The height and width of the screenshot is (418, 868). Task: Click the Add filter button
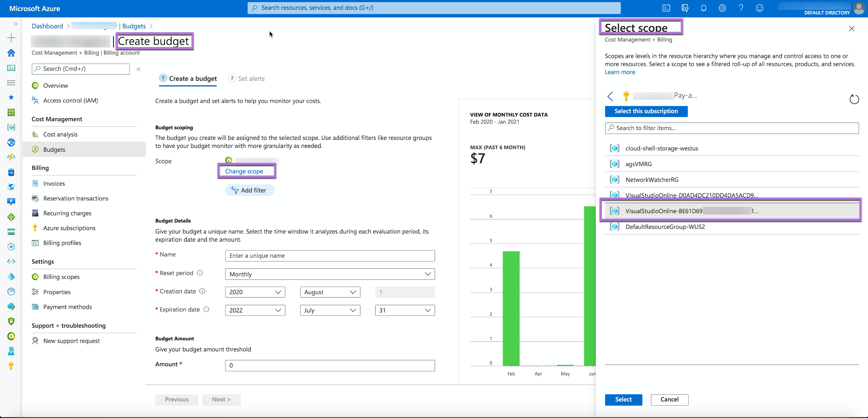tap(250, 190)
